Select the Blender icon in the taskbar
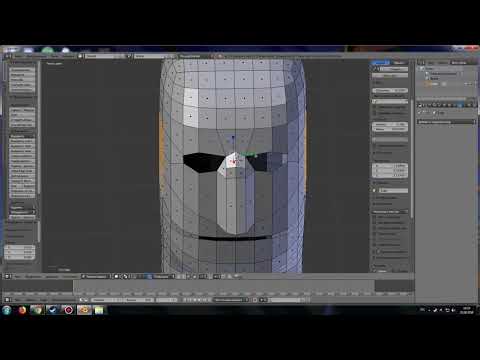Screen dimensions: 480x360 click(x=84, y=310)
